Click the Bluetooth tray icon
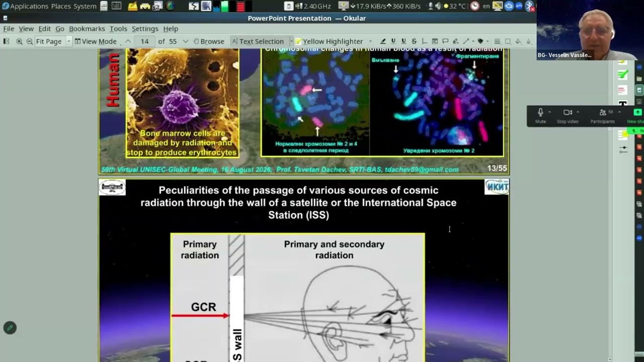This screenshot has height=362, width=644. coord(529,6)
